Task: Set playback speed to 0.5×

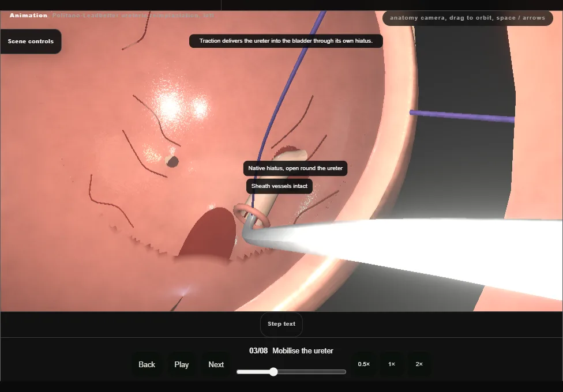Action: click(x=364, y=364)
